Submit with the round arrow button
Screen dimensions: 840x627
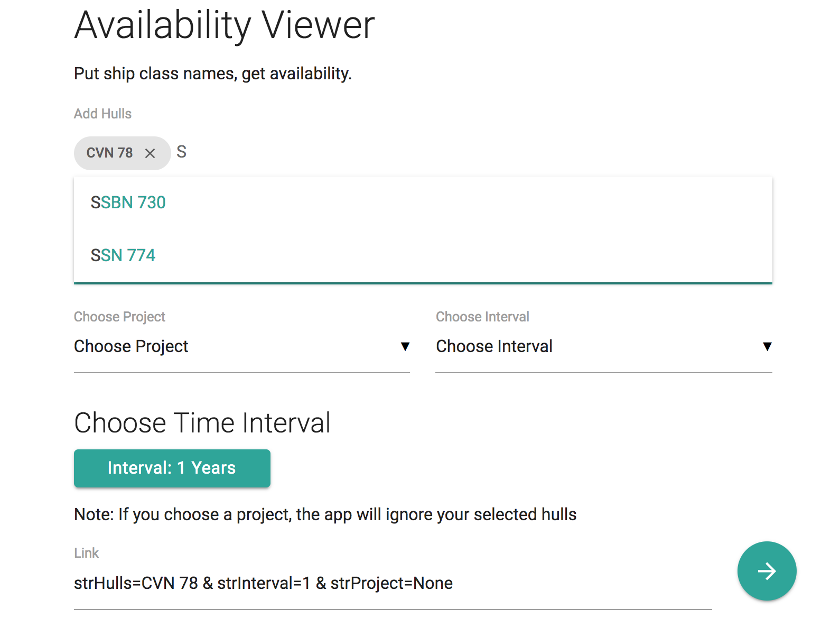767,571
